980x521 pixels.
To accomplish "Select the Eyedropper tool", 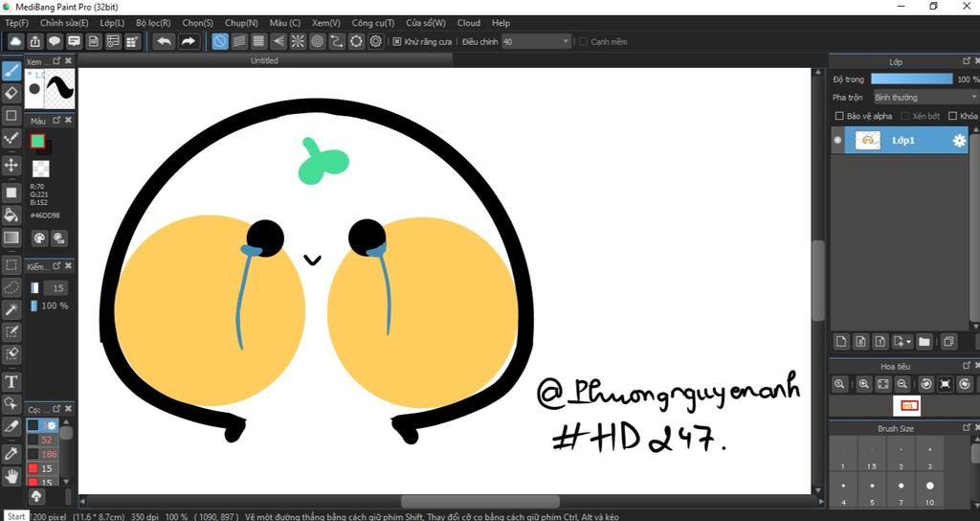I will tap(11, 453).
